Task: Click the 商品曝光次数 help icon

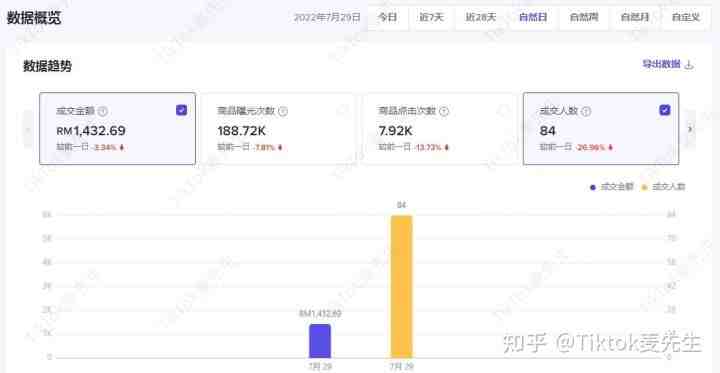Action: tap(283, 111)
